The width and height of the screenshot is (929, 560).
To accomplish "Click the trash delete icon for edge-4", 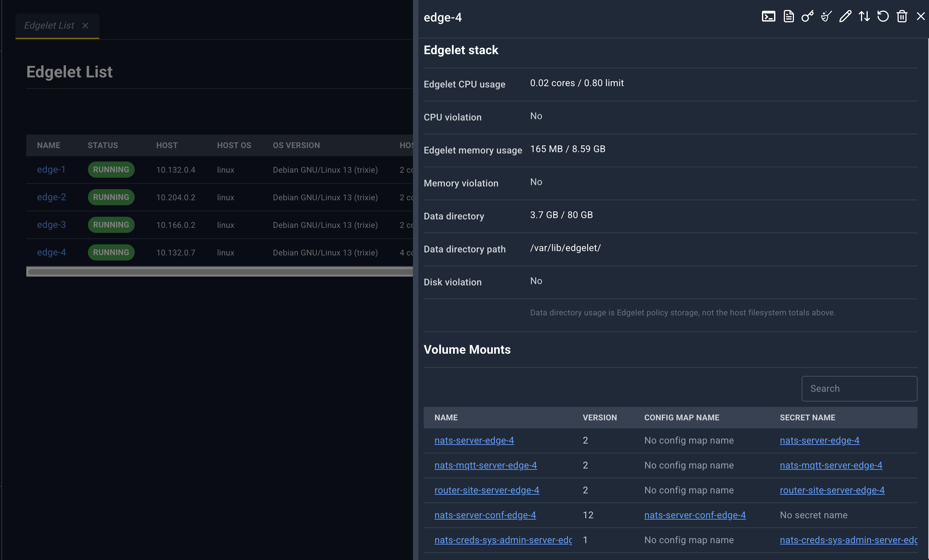I will [x=901, y=16].
